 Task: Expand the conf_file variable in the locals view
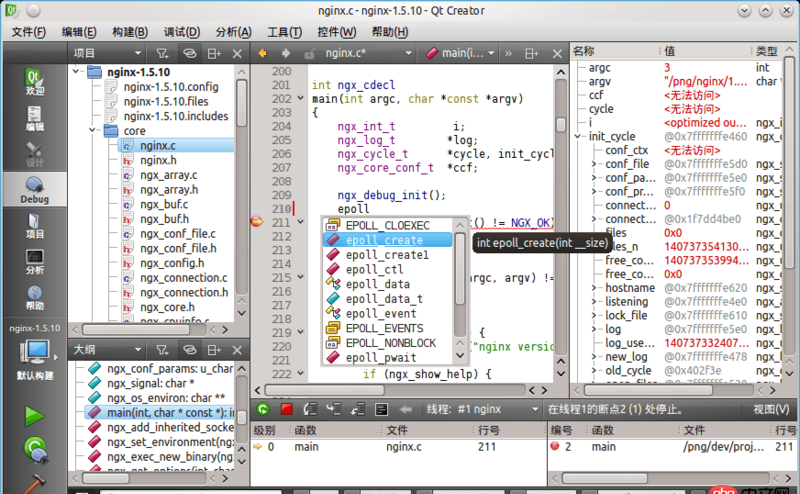(594, 164)
